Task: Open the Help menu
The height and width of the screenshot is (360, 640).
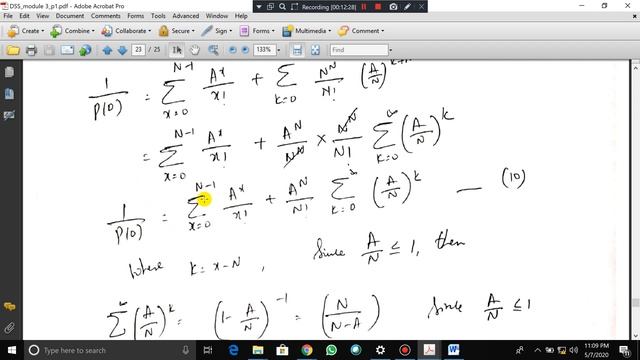Action: click(241, 16)
